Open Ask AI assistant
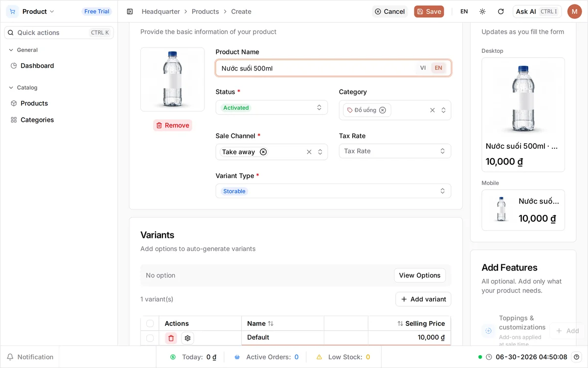Viewport: 588px width, 368px height. tap(537, 11)
